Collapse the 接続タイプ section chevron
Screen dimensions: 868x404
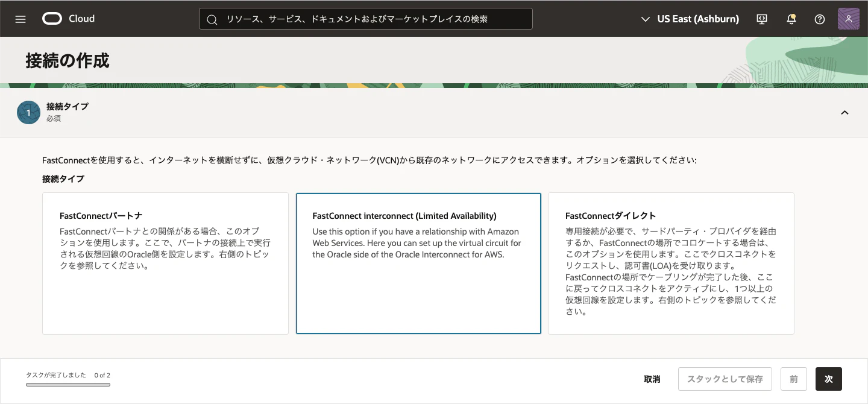click(x=844, y=112)
